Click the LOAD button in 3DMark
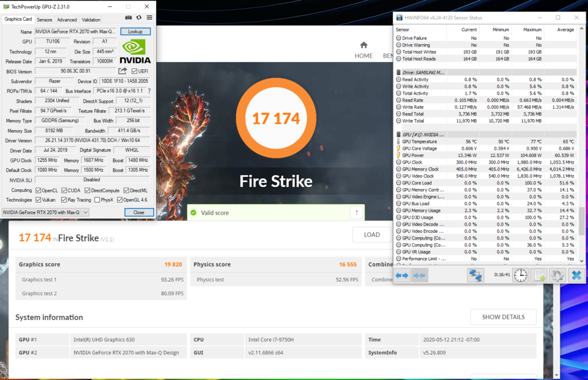 [372, 235]
